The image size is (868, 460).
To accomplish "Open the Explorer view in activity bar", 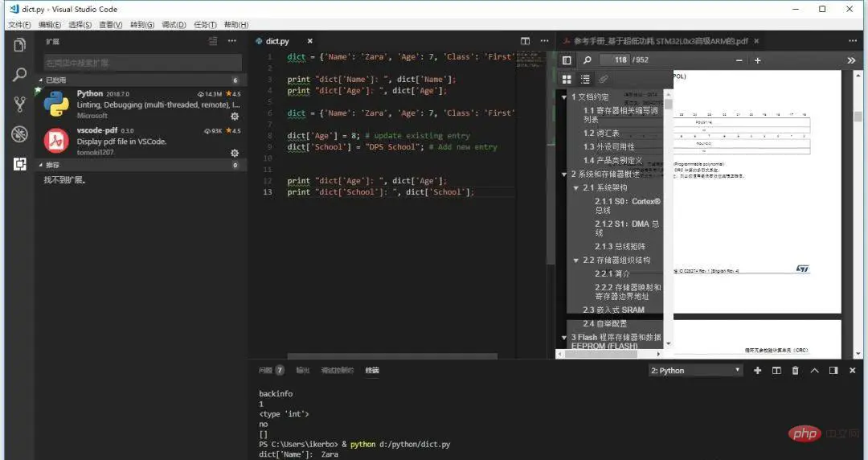I will (x=19, y=45).
